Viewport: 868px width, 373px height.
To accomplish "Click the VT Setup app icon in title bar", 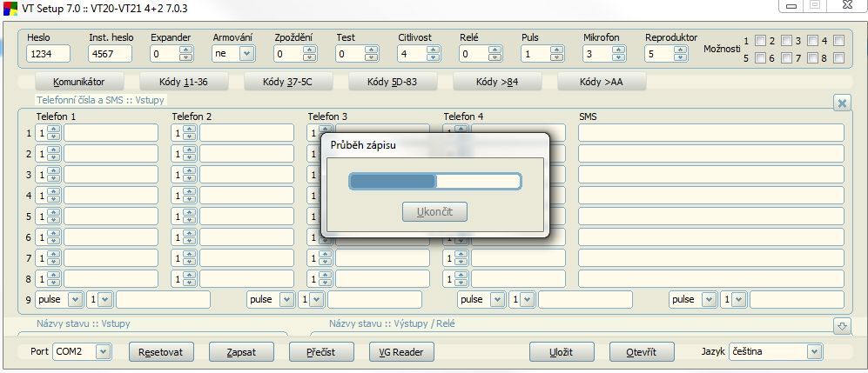I will (10, 7).
